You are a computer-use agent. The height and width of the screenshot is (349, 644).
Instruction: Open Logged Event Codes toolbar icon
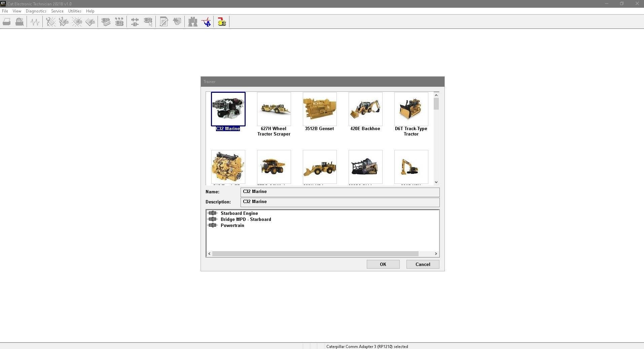pos(90,22)
